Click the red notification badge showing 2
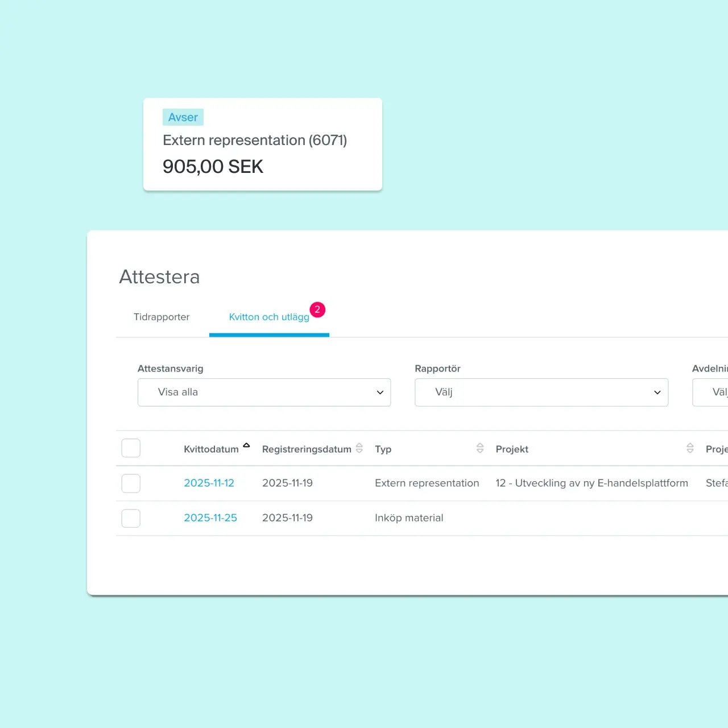The height and width of the screenshot is (728, 728). pyautogui.click(x=317, y=310)
